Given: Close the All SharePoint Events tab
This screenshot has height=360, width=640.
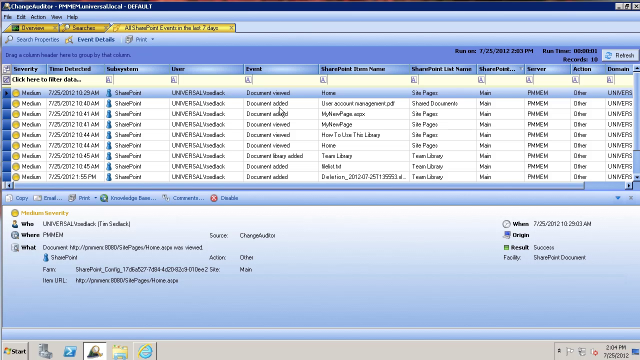Looking at the screenshot, I should 231,28.
